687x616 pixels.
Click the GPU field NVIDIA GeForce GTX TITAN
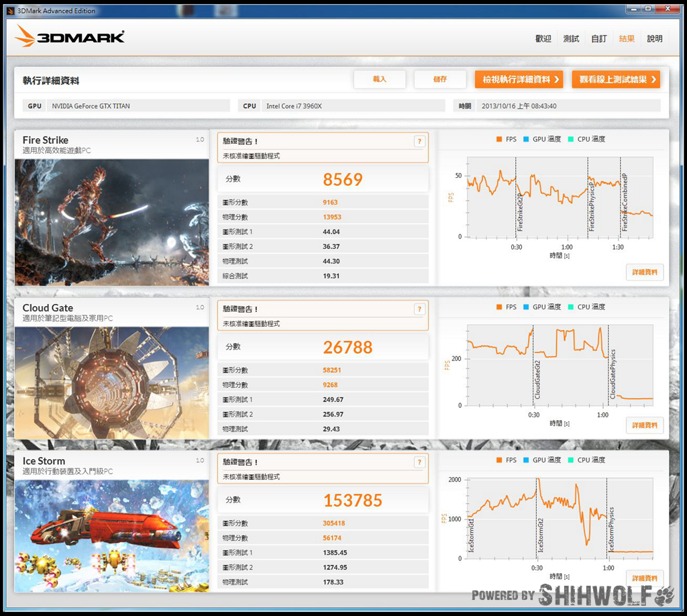[x=138, y=105]
